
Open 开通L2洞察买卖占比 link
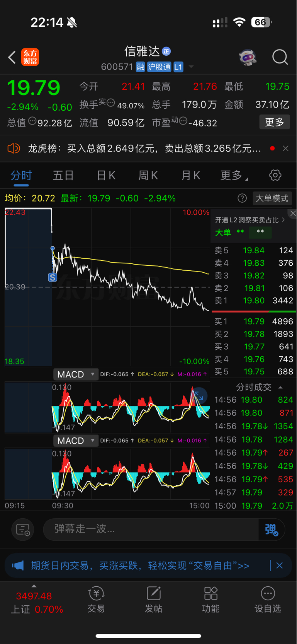click(250, 220)
